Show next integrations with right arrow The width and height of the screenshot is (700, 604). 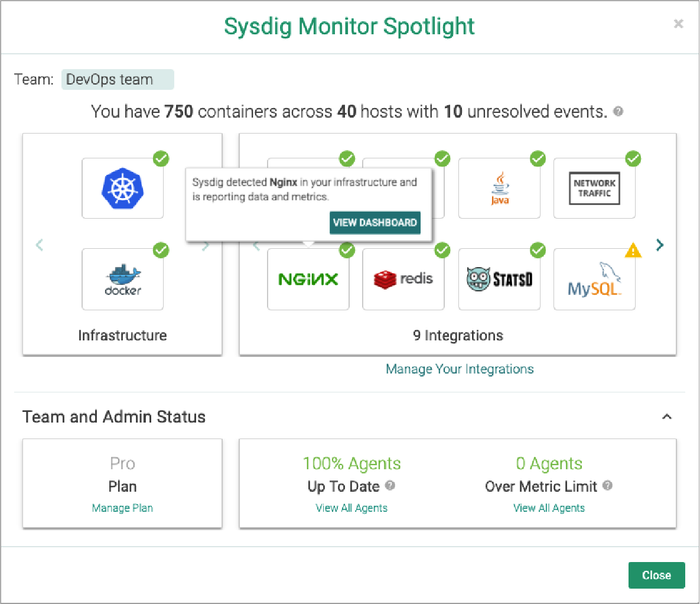click(x=660, y=245)
